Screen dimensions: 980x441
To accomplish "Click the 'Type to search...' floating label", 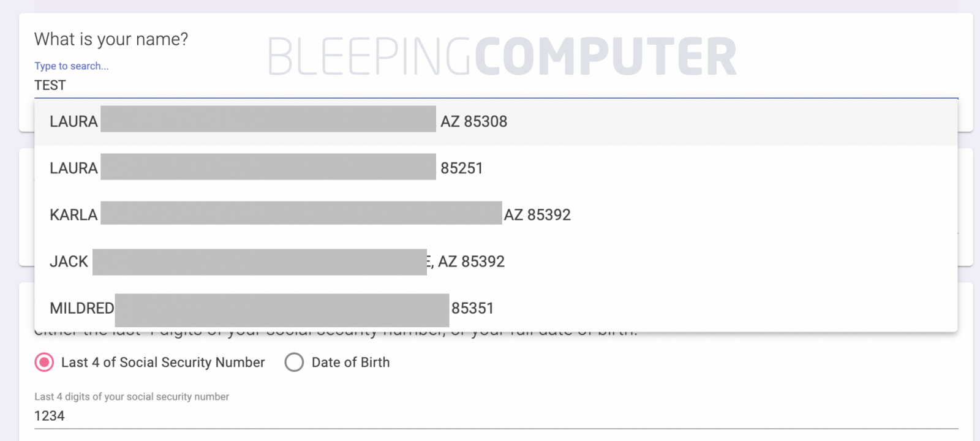I will (71, 66).
